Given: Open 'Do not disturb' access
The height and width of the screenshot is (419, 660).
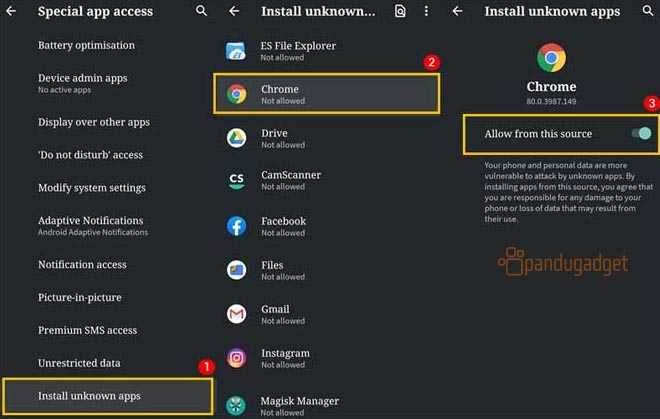Looking at the screenshot, I should tap(90, 155).
